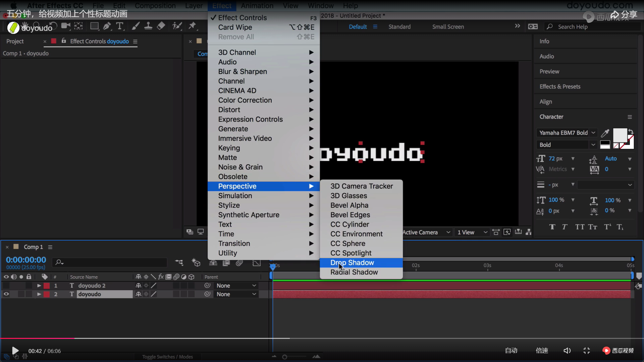644x362 pixels.
Task: Select the Eraser tool
Action: pos(161,26)
